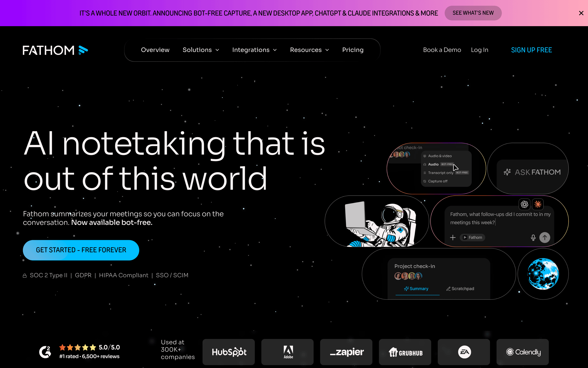Viewport: 588px width, 368px height.
Task: Click Sign Up Free
Action: (531, 50)
